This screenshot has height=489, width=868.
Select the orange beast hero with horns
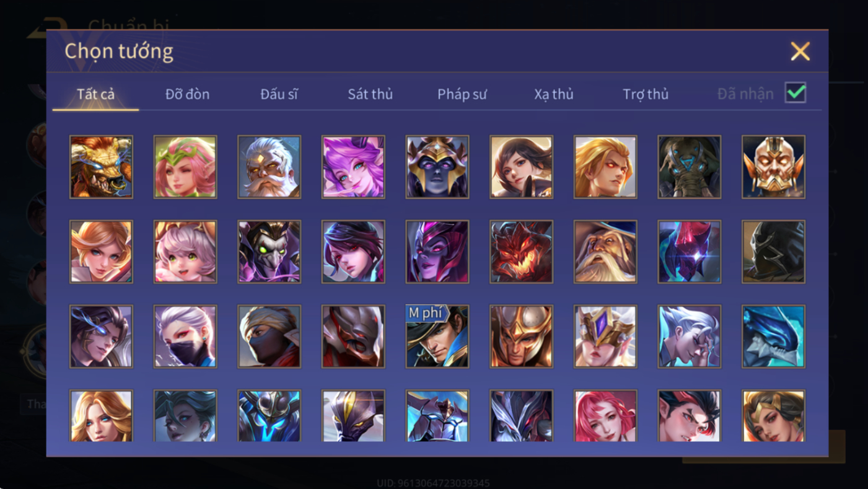click(101, 167)
